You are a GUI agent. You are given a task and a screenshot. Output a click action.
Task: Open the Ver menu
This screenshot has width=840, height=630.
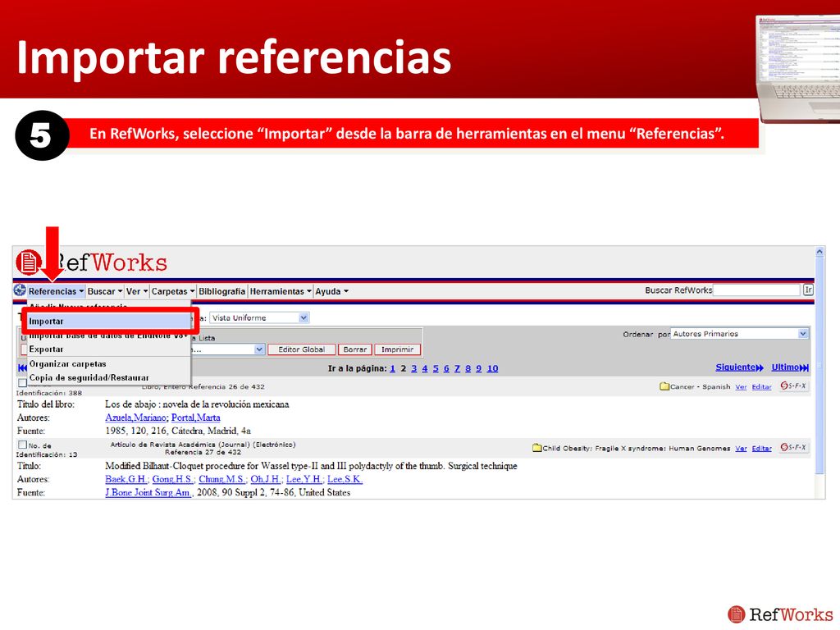(137, 291)
